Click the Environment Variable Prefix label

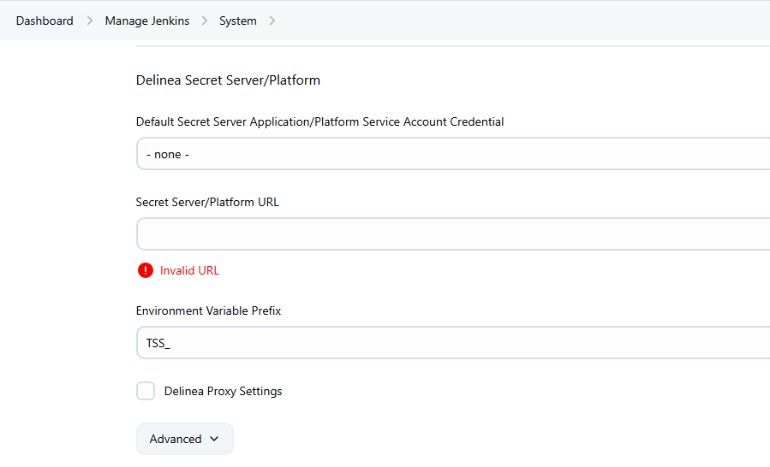click(208, 311)
